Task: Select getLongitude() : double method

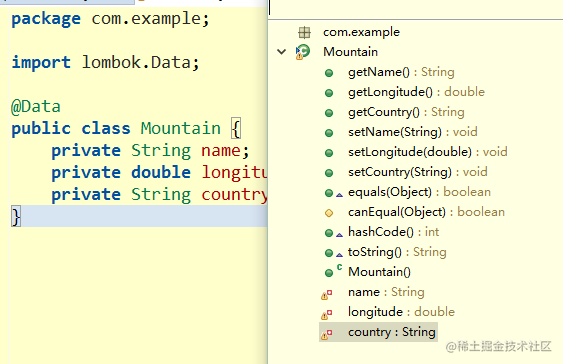Action: [x=416, y=92]
